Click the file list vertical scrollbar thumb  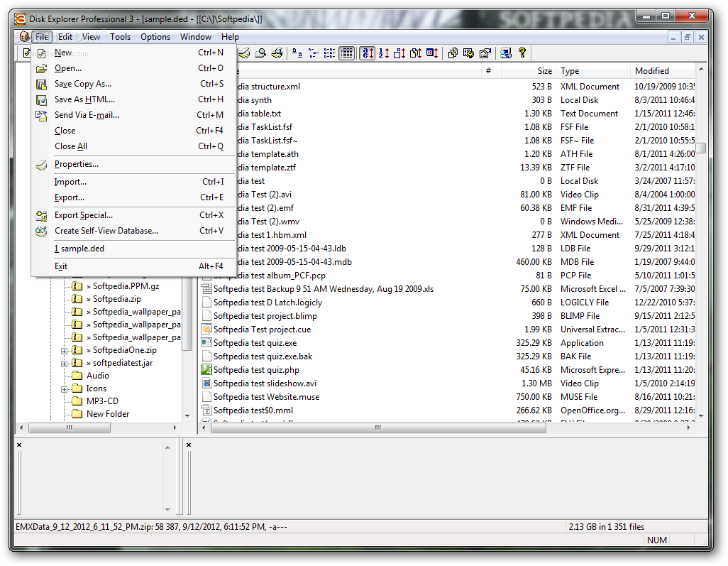pos(701,148)
